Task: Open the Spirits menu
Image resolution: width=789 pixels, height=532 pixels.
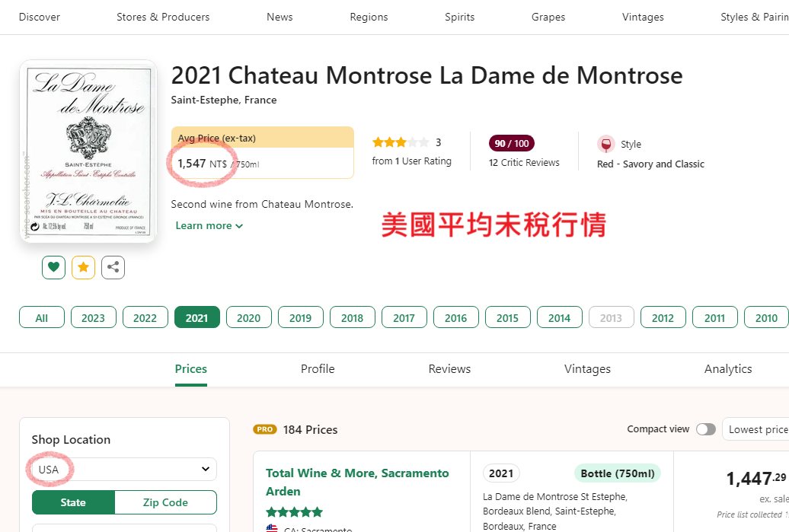Action: pos(459,17)
